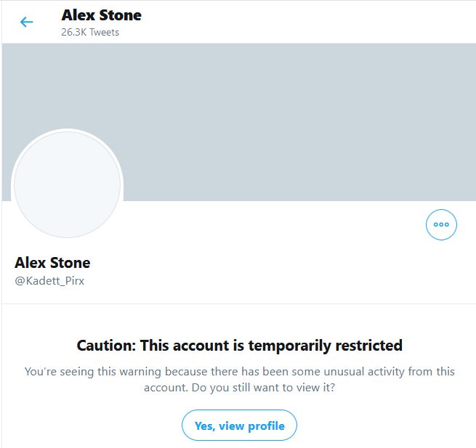Click the first line of the unusual activity warning
Viewport: 476px width, 448px height.
tap(239, 372)
